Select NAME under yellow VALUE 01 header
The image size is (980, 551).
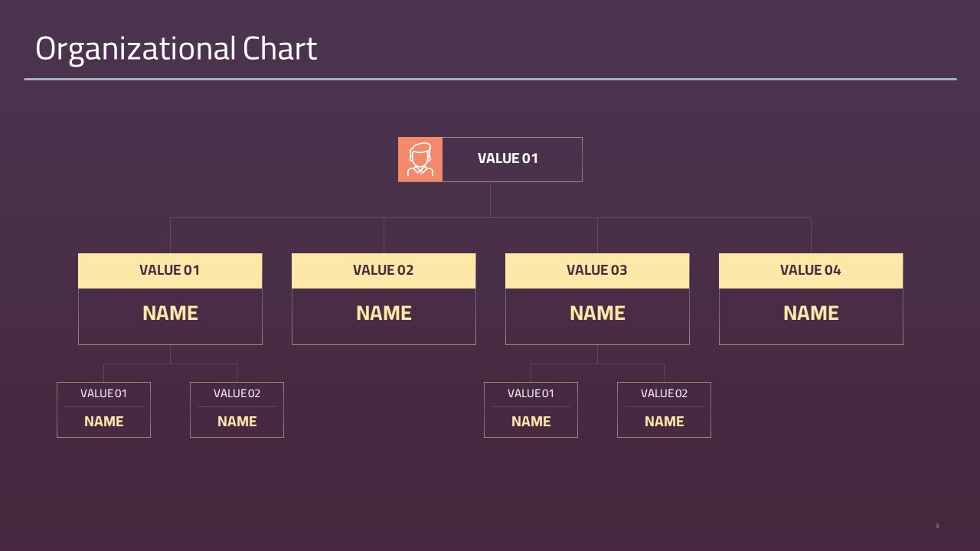[x=170, y=313]
